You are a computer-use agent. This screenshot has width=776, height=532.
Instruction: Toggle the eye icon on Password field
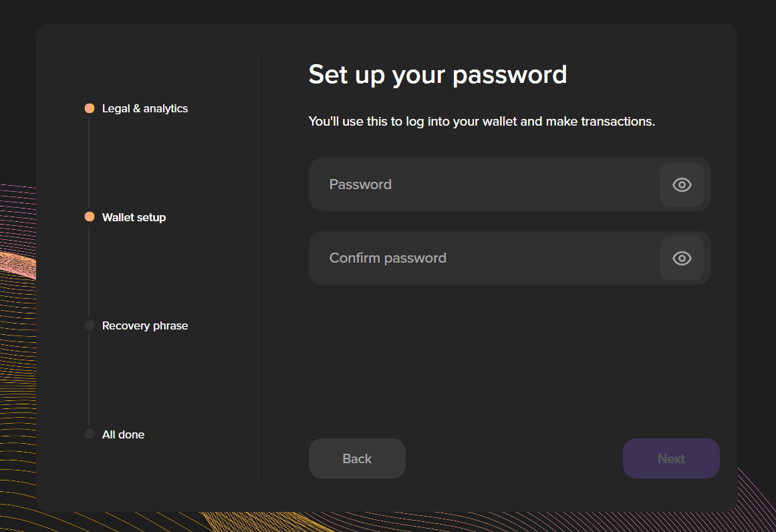(682, 184)
